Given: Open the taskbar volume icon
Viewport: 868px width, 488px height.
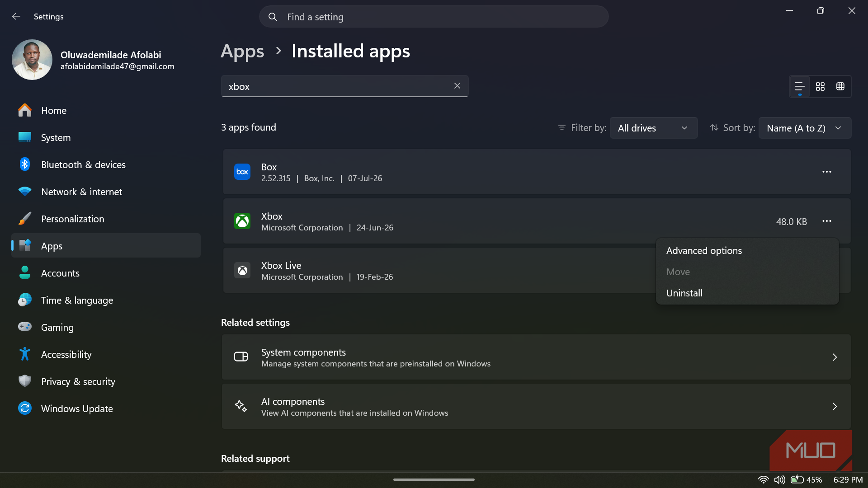Looking at the screenshot, I should [779, 479].
